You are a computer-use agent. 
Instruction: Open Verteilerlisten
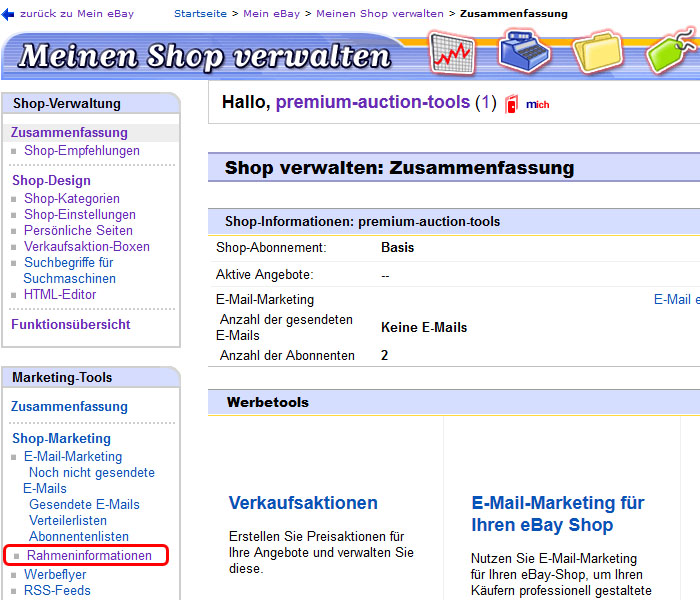(68, 521)
